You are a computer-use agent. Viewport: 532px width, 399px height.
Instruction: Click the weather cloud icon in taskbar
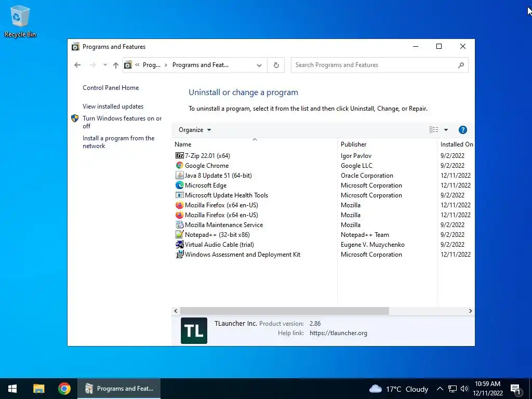pos(375,389)
